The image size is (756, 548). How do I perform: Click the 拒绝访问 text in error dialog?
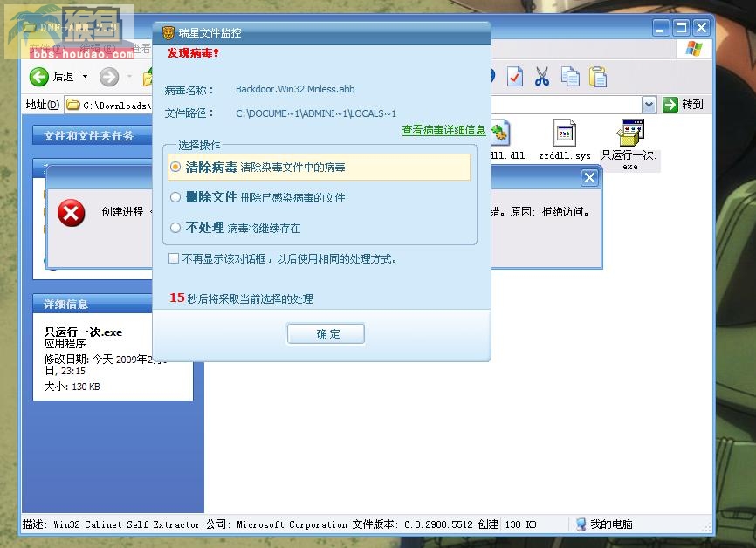565,211
